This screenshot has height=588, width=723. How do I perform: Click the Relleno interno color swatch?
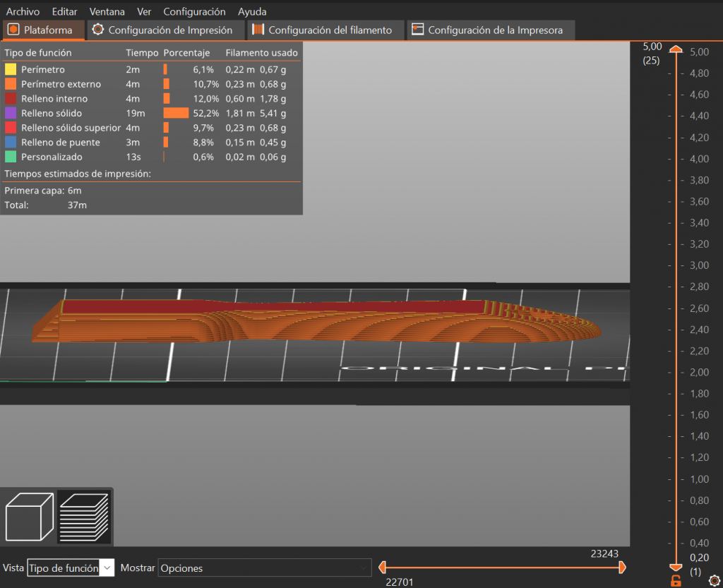11,98
